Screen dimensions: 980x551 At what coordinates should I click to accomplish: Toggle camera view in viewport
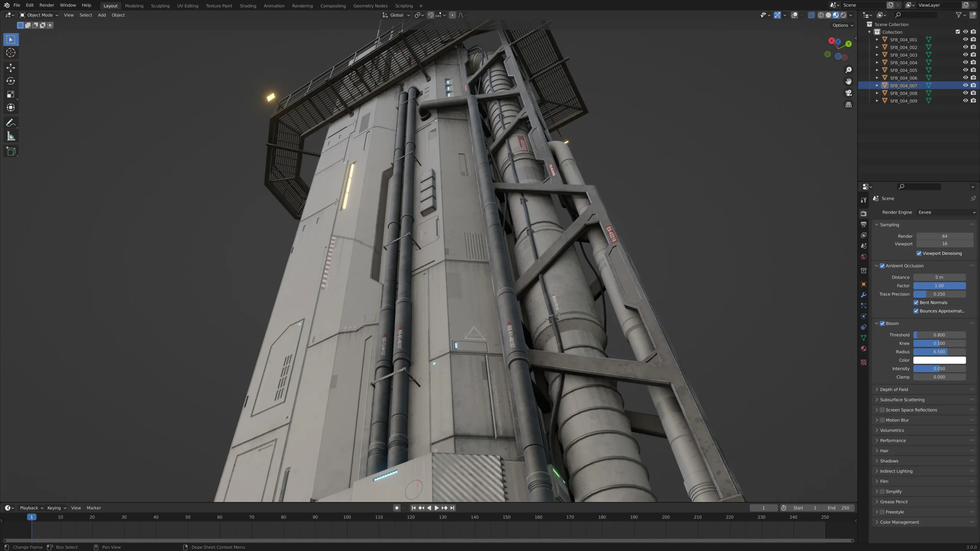click(x=848, y=93)
